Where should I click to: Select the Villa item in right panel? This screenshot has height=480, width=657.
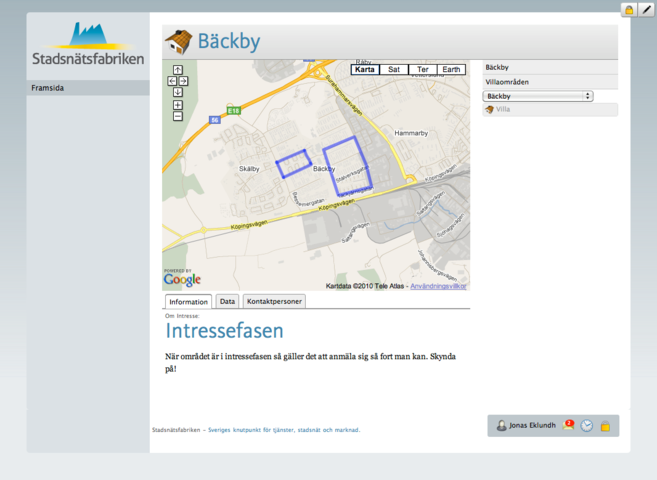coord(503,109)
